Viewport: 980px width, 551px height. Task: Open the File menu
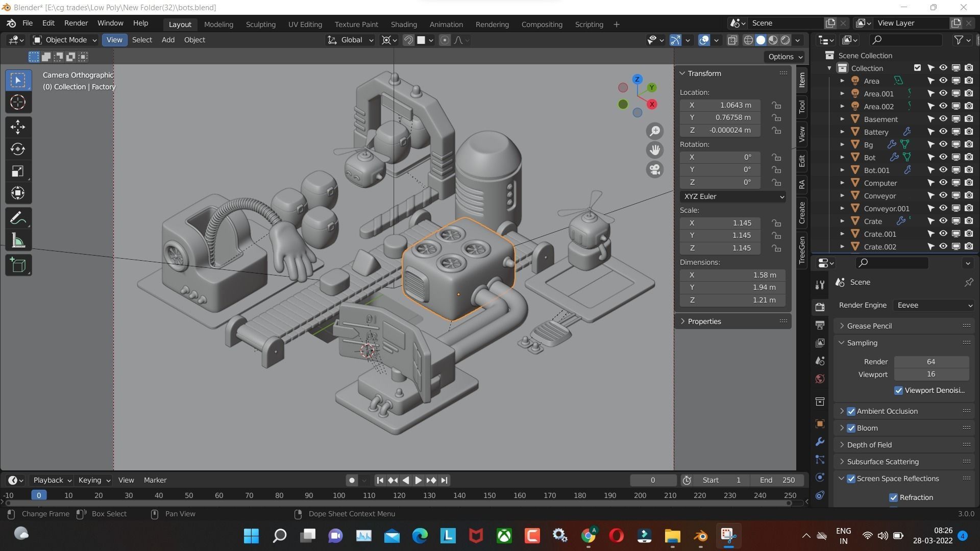point(27,23)
